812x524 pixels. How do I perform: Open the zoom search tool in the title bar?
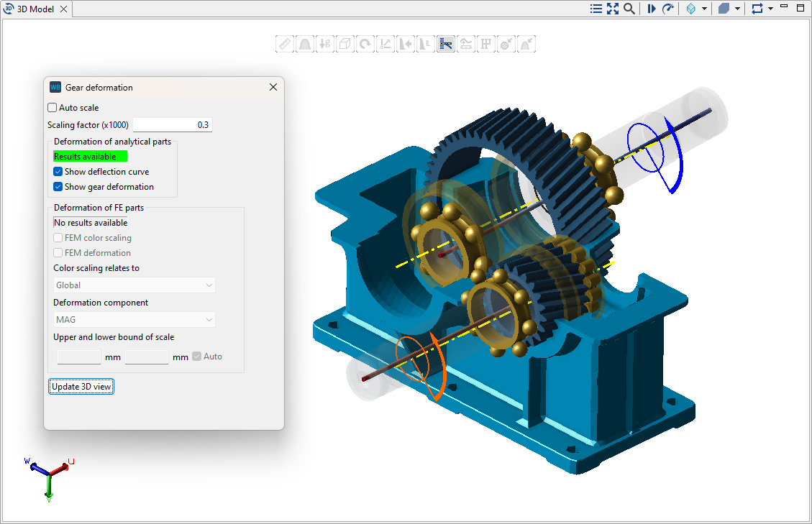click(629, 8)
